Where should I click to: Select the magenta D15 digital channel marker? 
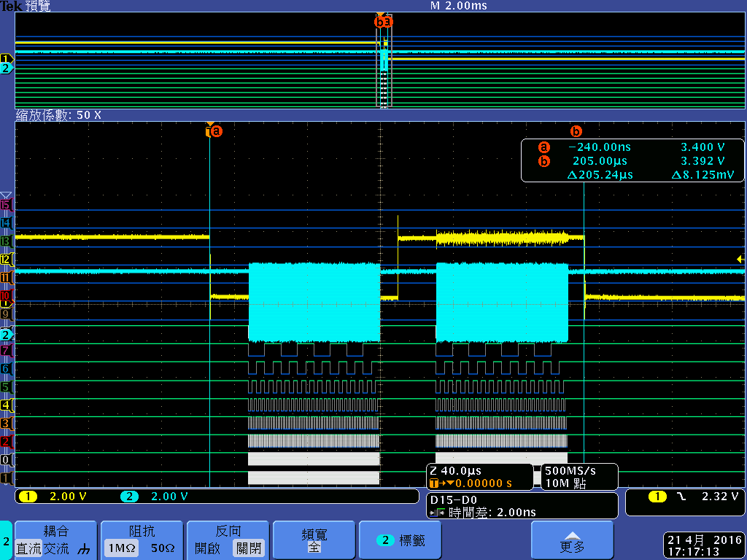click(x=6, y=205)
